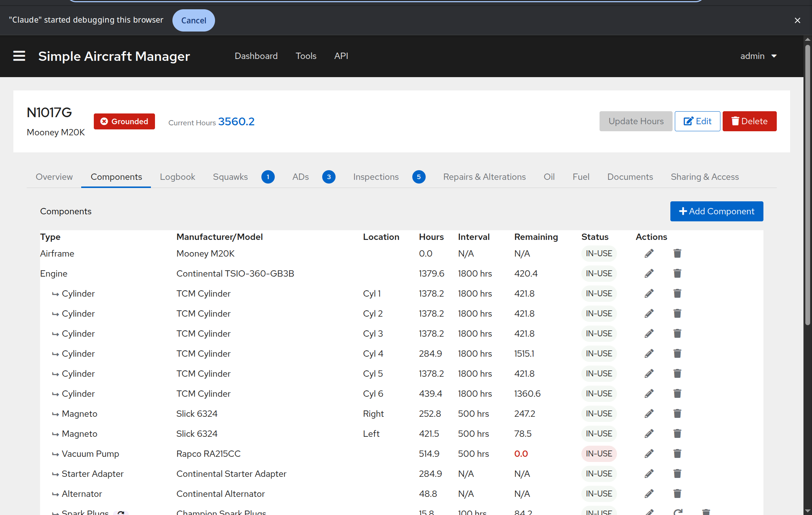Delete the Starter Adapter component

point(677,474)
